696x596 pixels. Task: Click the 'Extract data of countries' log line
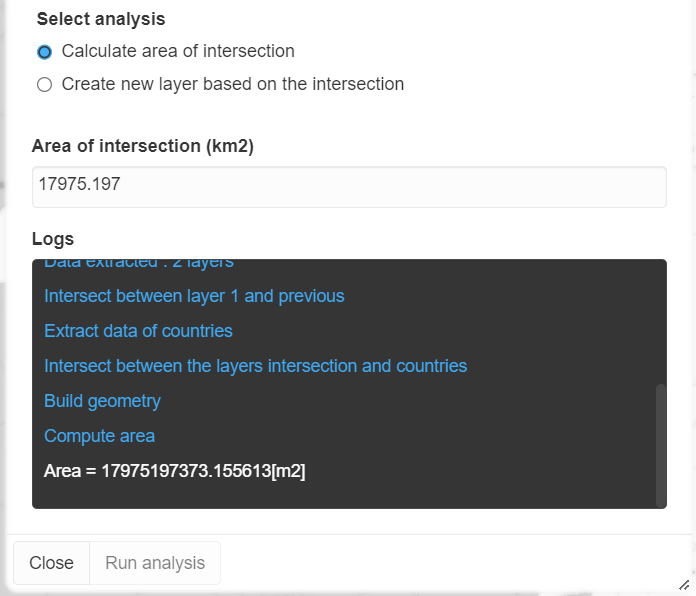(x=138, y=331)
